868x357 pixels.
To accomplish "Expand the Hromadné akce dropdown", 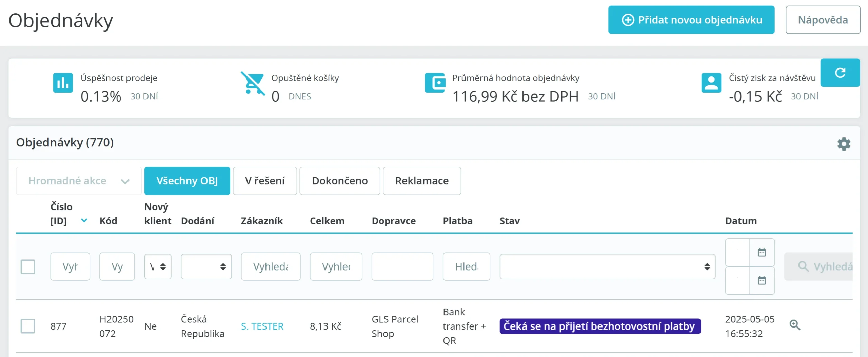I will (x=79, y=181).
